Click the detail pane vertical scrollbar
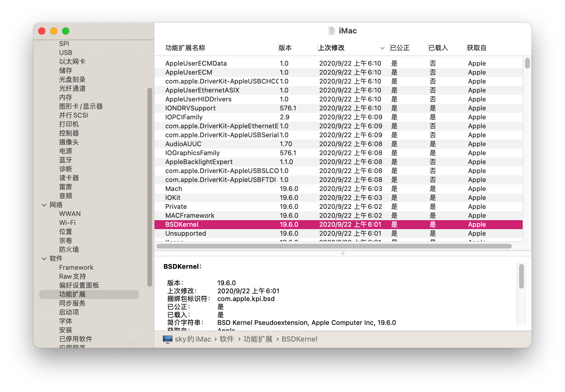This screenshot has width=565, height=392. pos(521,276)
